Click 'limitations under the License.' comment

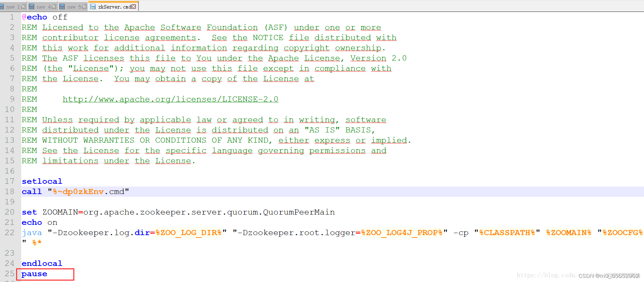[119, 161]
